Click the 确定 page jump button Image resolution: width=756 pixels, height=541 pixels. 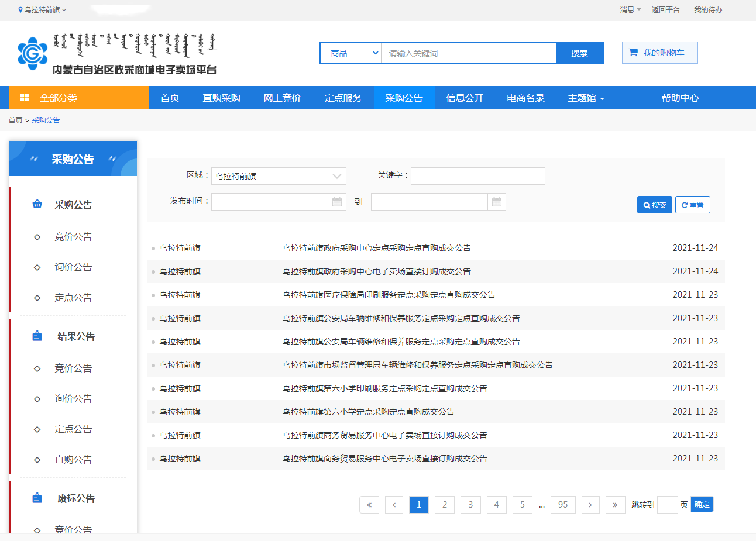click(x=702, y=504)
